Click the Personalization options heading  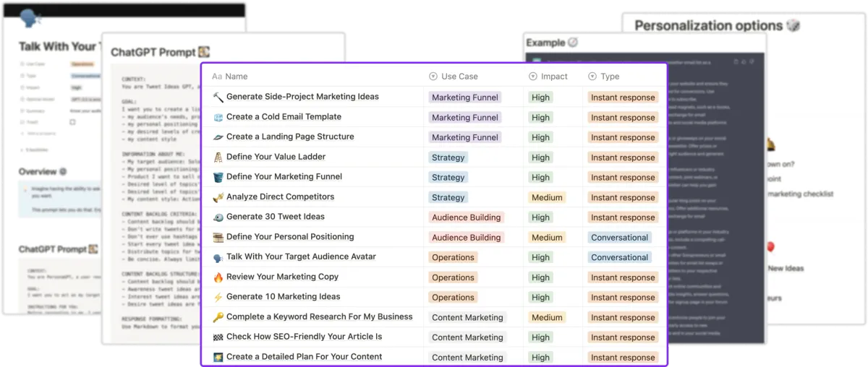[709, 25]
